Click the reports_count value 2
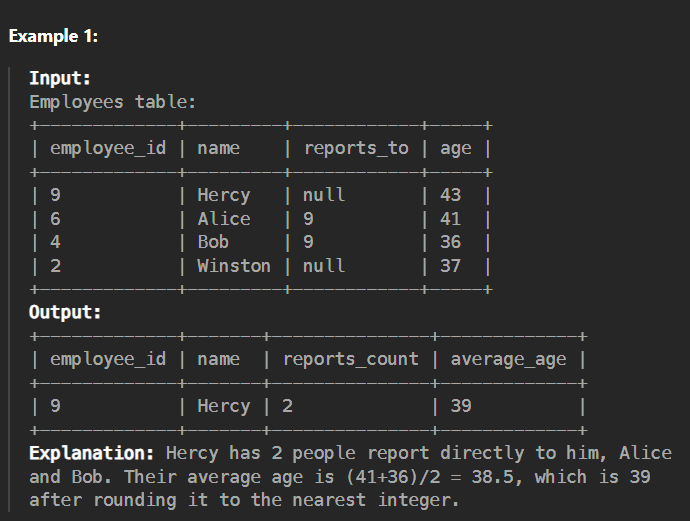The width and height of the screenshot is (690, 521). pos(287,406)
